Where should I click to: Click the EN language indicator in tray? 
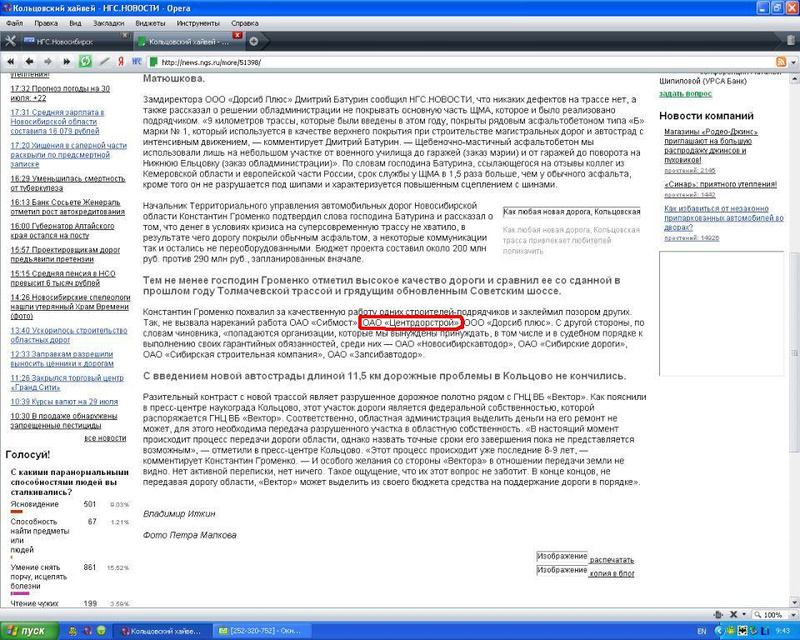(702, 631)
